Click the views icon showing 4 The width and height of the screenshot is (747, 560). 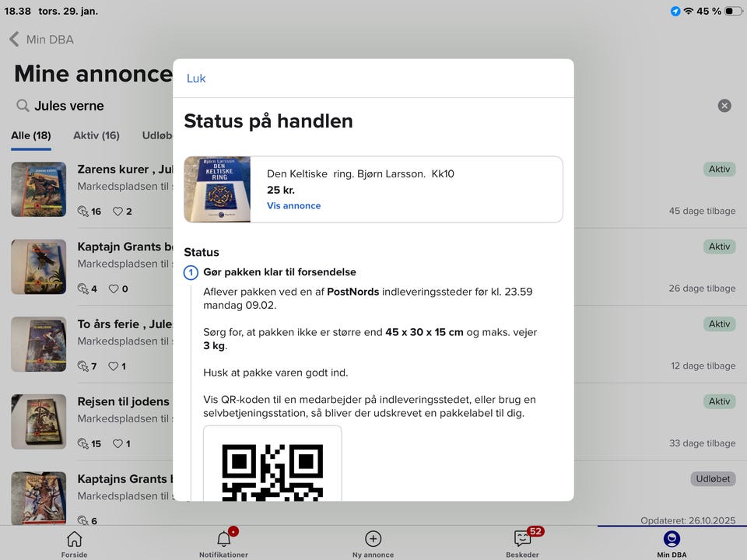click(83, 289)
